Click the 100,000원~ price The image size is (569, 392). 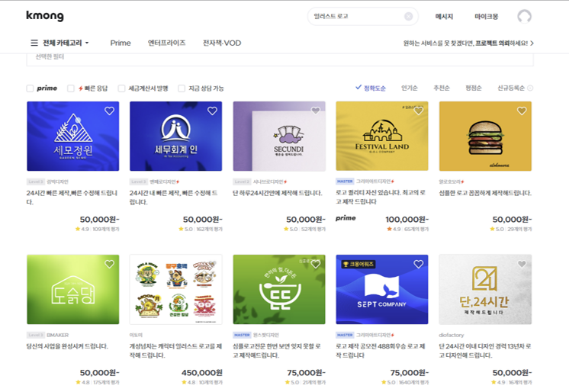tap(407, 220)
